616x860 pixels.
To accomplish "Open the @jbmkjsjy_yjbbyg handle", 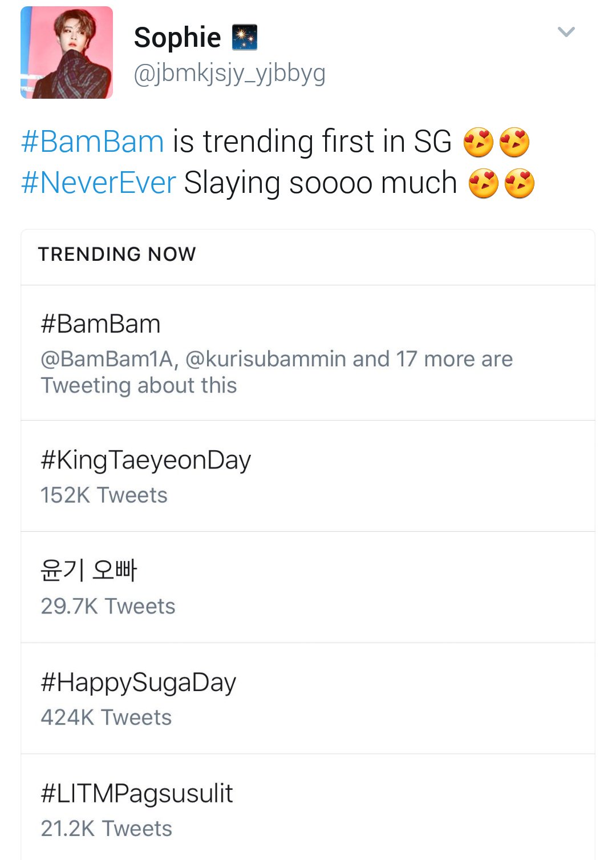I will click(229, 74).
